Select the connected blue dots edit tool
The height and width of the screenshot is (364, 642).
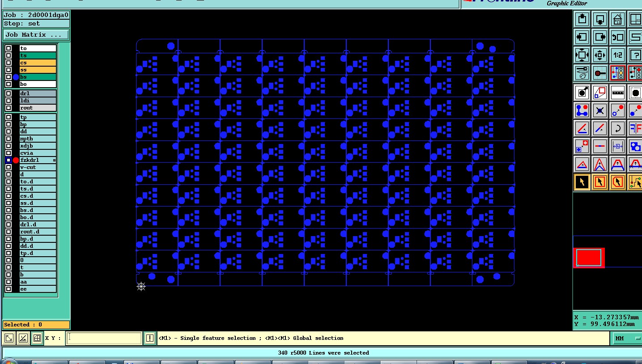click(x=582, y=110)
